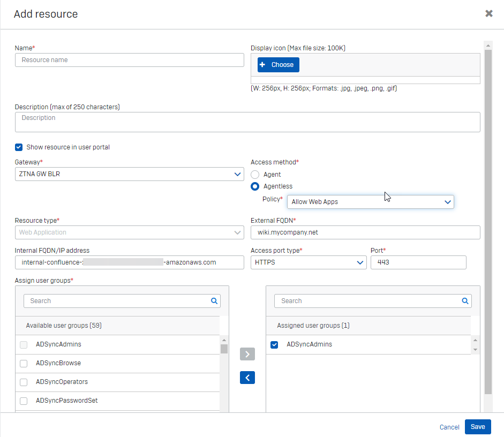Open the Policy dropdown
This screenshot has width=504, height=437.
pyautogui.click(x=370, y=202)
